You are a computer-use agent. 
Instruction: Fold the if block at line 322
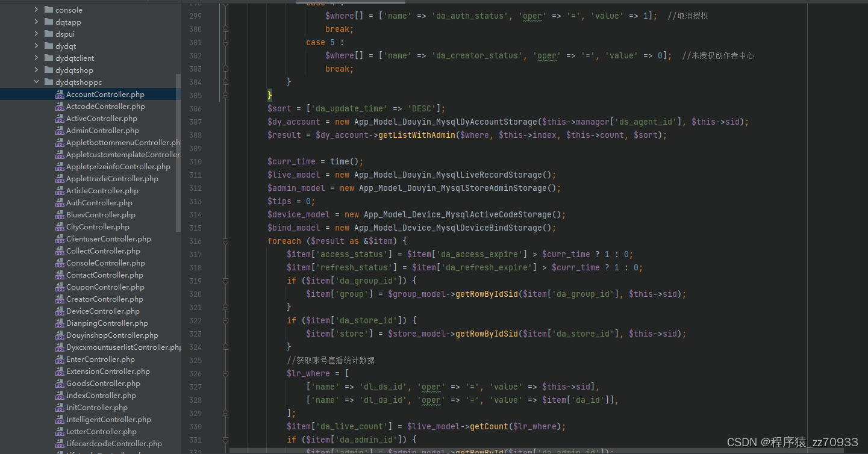tap(225, 320)
